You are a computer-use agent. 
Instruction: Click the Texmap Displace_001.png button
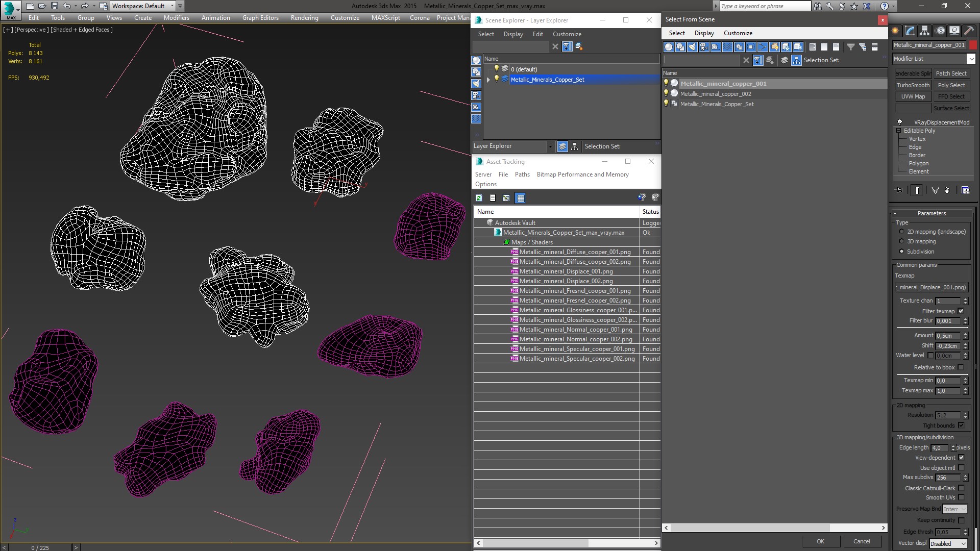932,287
